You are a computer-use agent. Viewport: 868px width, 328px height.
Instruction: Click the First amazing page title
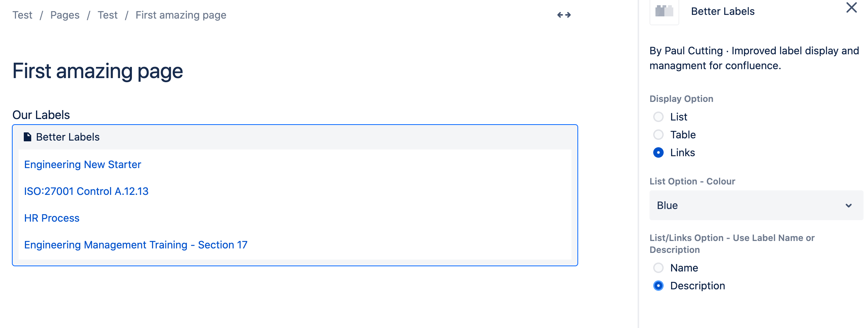point(98,71)
